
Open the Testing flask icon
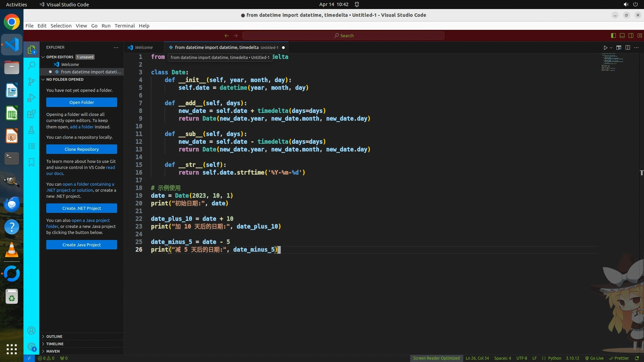(x=32, y=130)
